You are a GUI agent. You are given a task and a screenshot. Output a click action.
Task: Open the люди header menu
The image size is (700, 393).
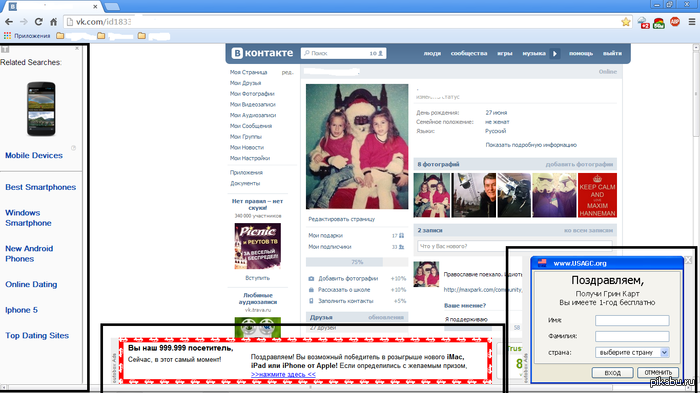tap(432, 53)
